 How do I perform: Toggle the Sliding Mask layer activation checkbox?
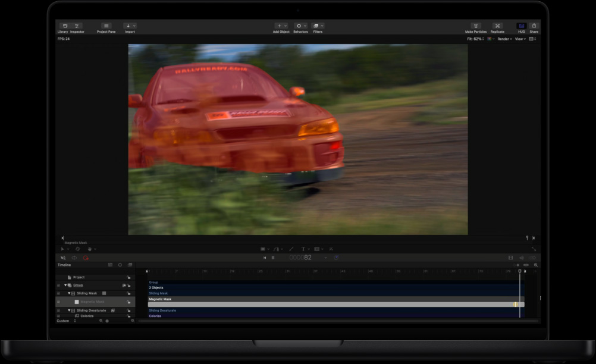click(x=58, y=293)
